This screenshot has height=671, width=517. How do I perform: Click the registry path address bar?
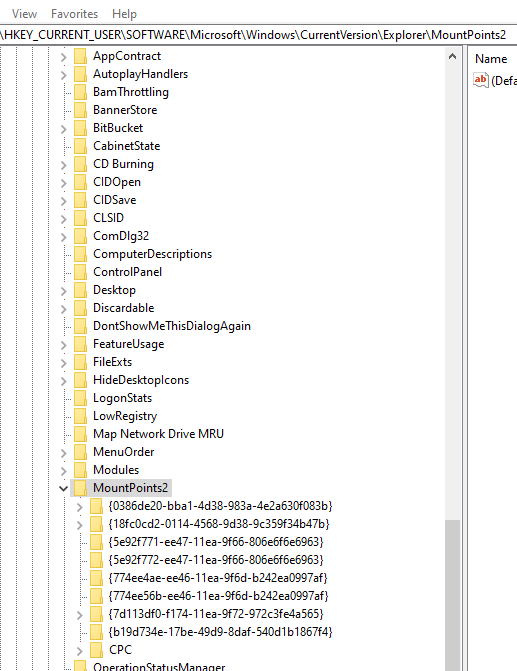[x=258, y=35]
